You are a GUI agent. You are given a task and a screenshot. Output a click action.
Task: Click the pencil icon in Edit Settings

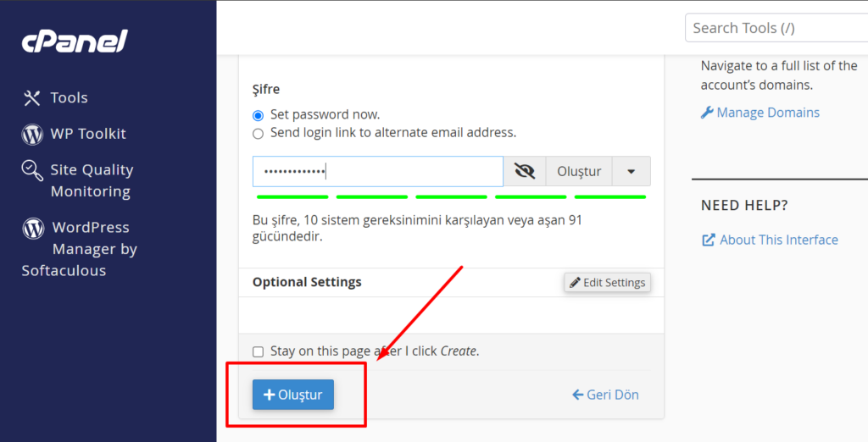[x=576, y=283]
